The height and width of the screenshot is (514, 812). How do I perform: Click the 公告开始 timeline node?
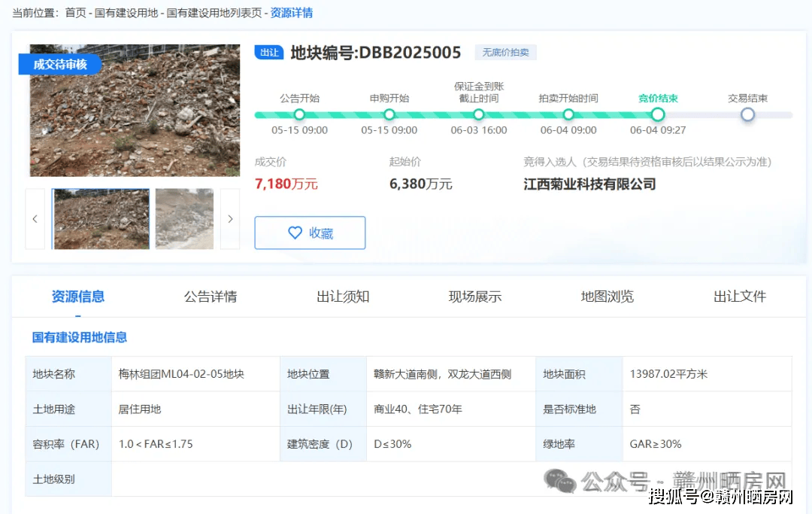299,114
